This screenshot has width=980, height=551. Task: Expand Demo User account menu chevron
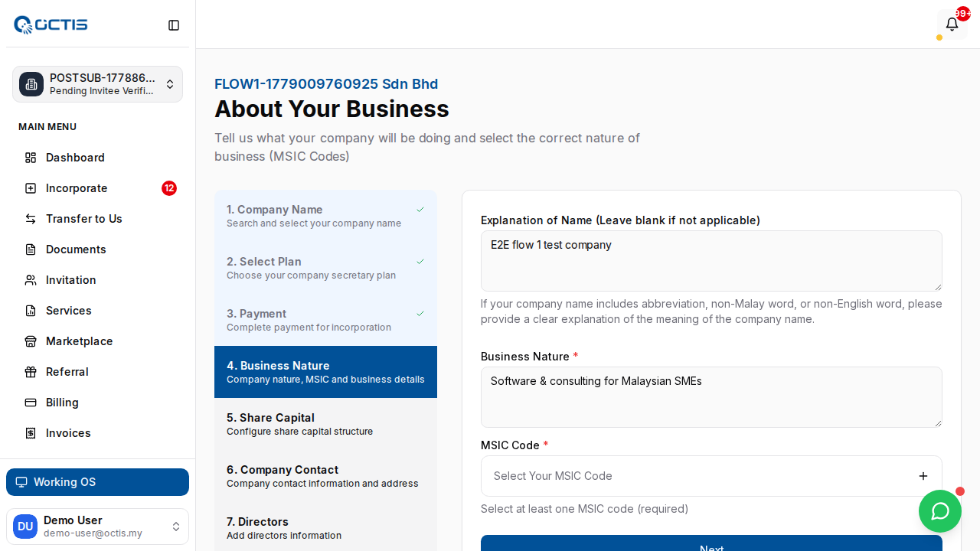176,527
